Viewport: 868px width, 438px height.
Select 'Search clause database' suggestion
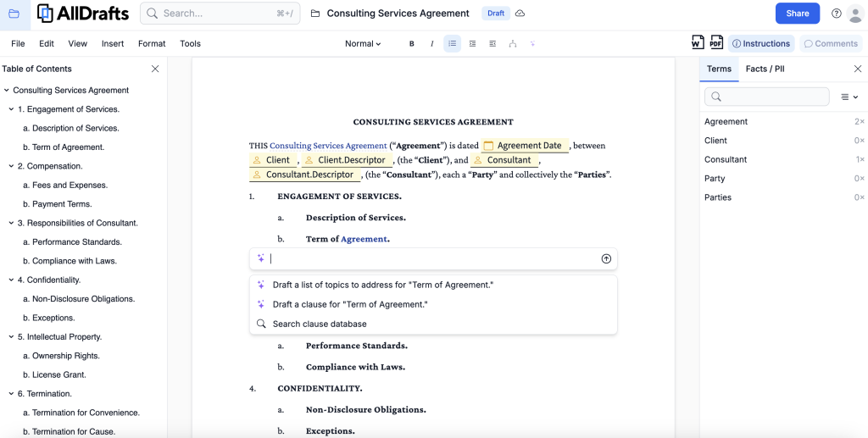click(320, 324)
